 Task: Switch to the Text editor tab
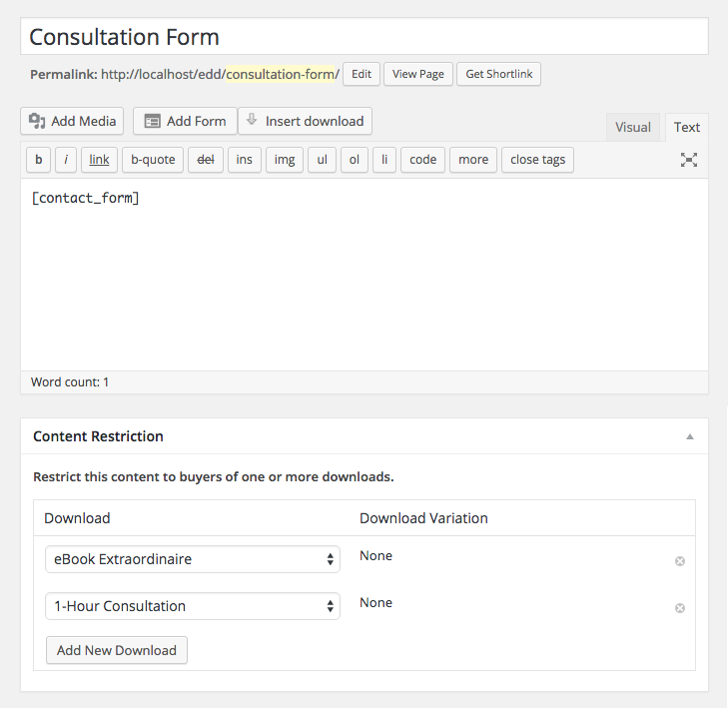pyautogui.click(x=687, y=127)
